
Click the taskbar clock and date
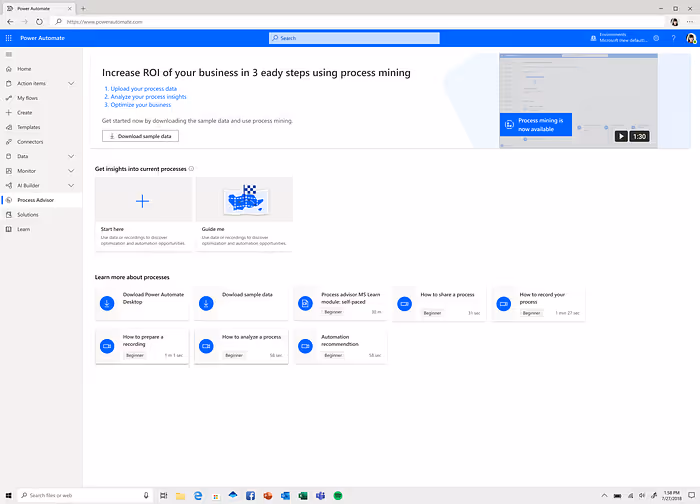[x=671, y=496]
